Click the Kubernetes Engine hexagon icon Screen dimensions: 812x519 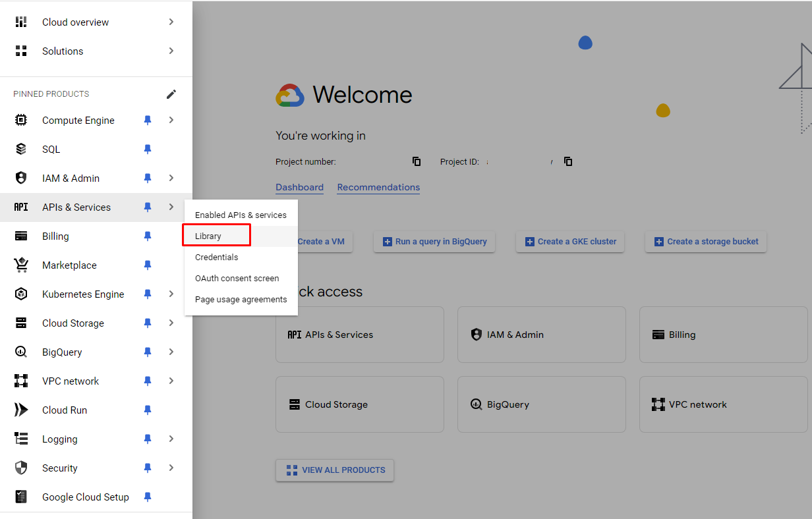tap(21, 294)
